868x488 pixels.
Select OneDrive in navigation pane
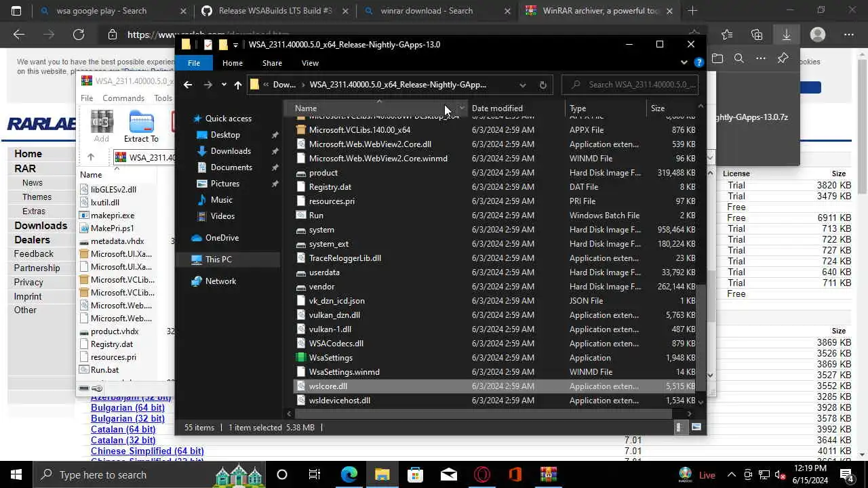[x=222, y=238]
